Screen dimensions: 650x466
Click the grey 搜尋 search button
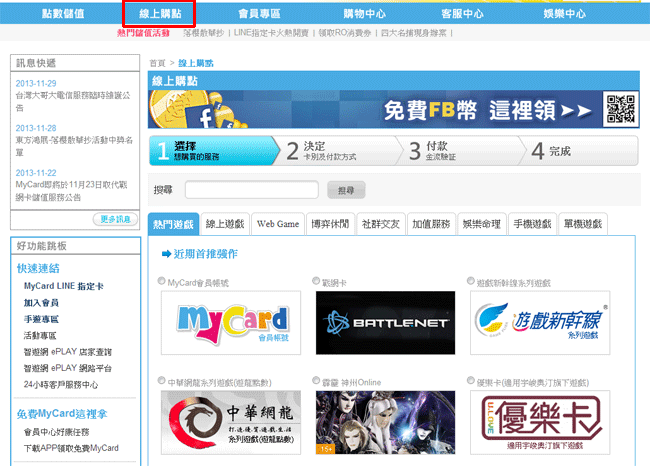click(x=346, y=190)
